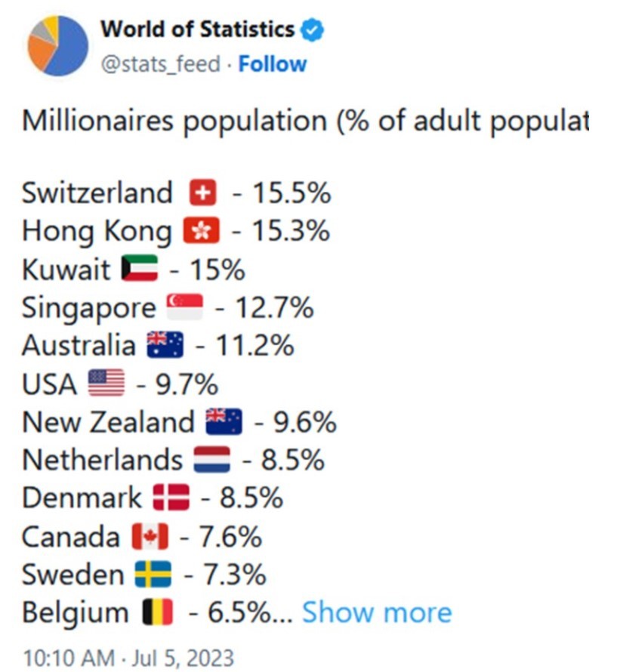Viewport: 642px width, 672px height.
Task: Click the Belgium flag emoji
Action: (158, 612)
